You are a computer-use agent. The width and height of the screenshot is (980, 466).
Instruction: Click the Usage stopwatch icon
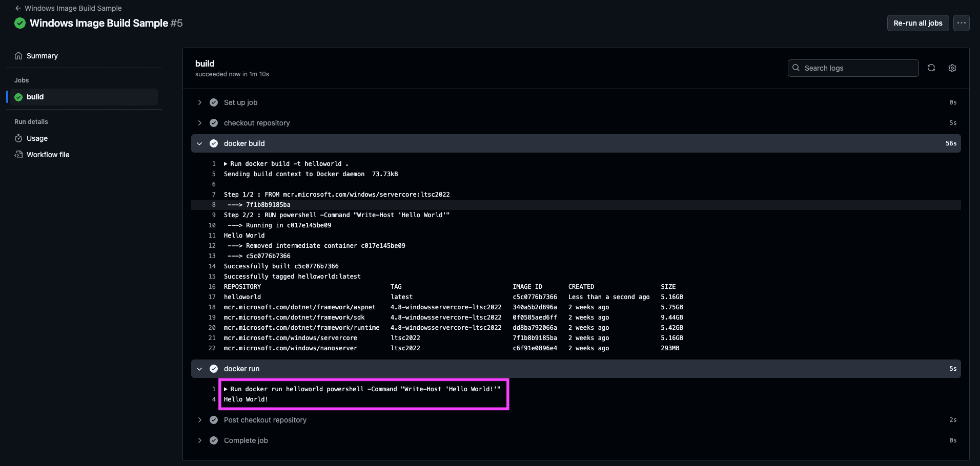pos(18,138)
